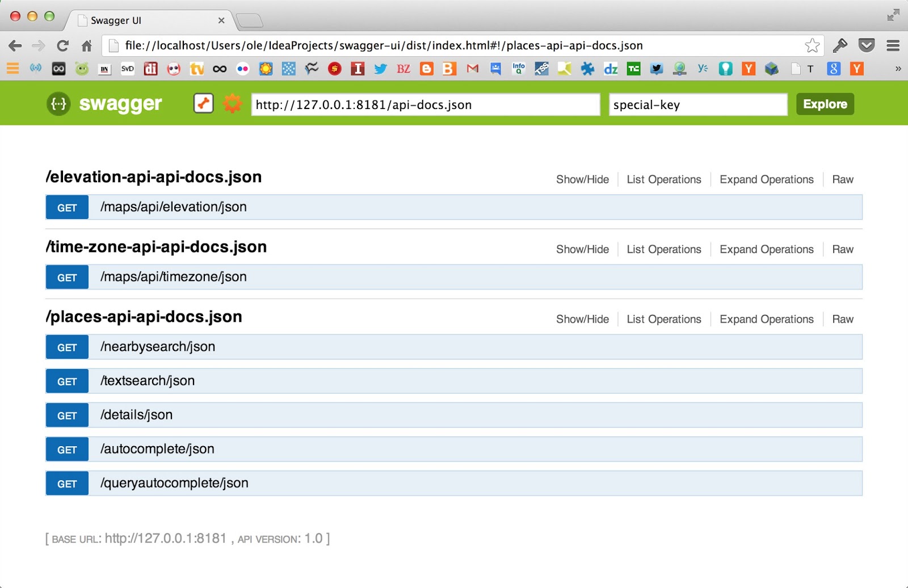Focus the special-key API key field
The image size is (908, 588).
[698, 104]
